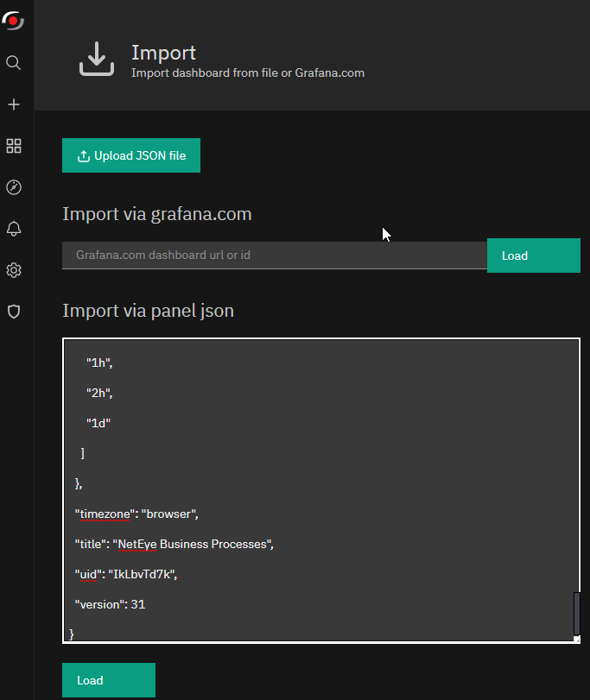590x700 pixels.
Task: Open the Configuration gear icon
Action: click(14, 270)
